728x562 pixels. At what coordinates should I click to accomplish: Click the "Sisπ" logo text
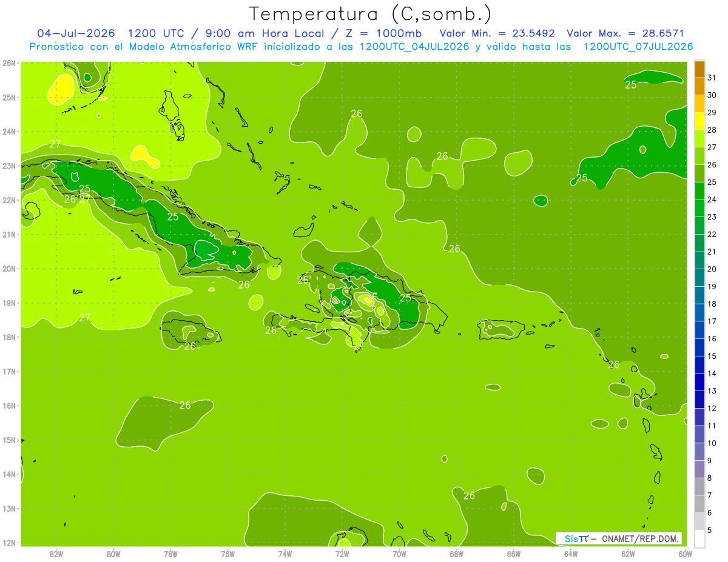point(576,538)
